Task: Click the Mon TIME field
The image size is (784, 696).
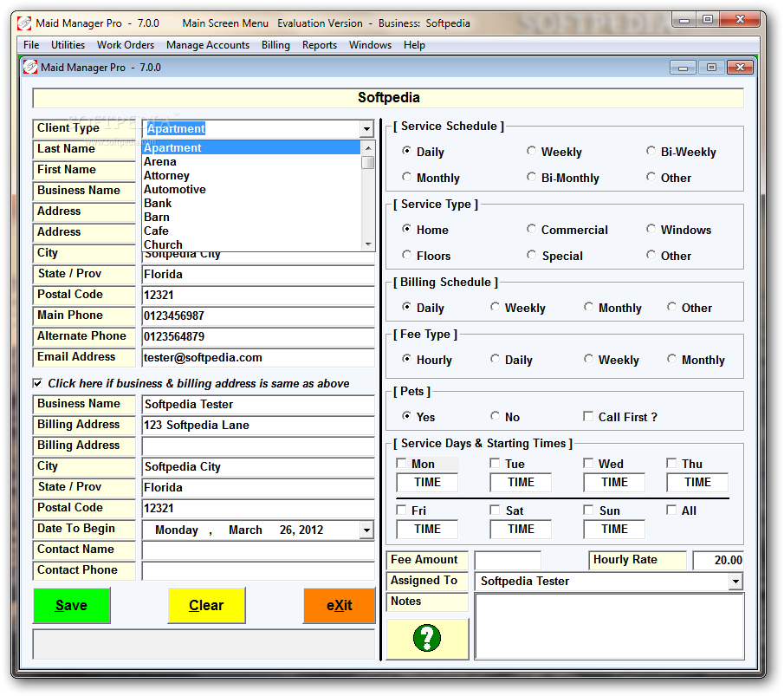Action: point(427,483)
